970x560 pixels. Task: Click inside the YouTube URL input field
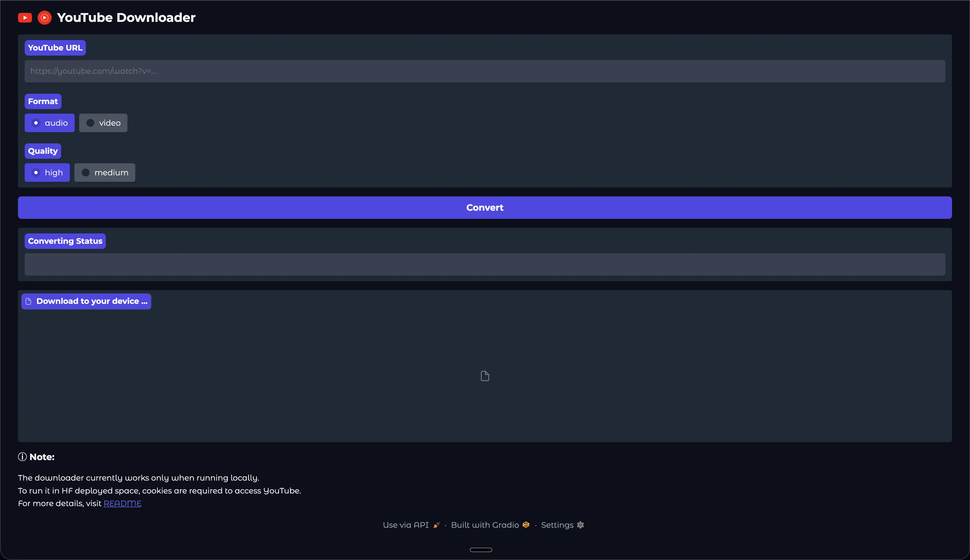coord(484,71)
